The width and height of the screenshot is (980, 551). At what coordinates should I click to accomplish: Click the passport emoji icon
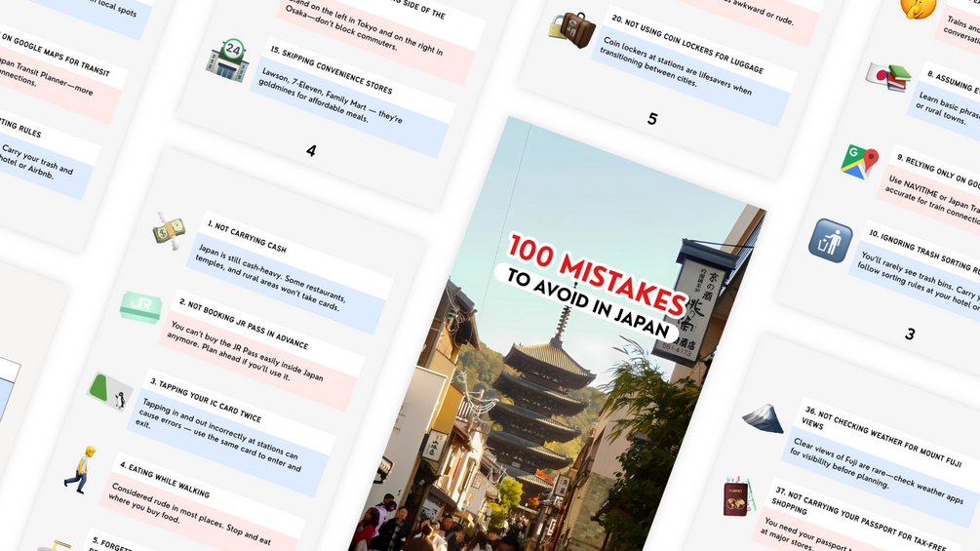coord(739,496)
